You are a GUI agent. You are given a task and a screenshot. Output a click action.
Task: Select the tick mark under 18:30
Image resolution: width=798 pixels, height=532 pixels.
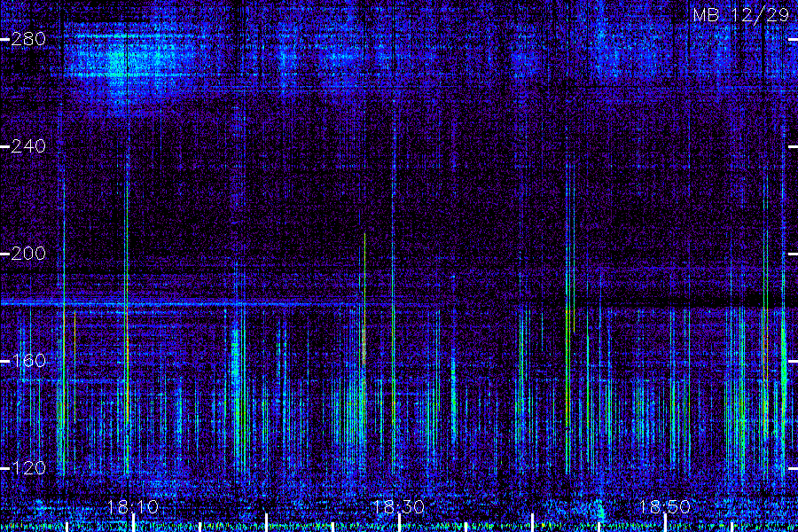399,523
